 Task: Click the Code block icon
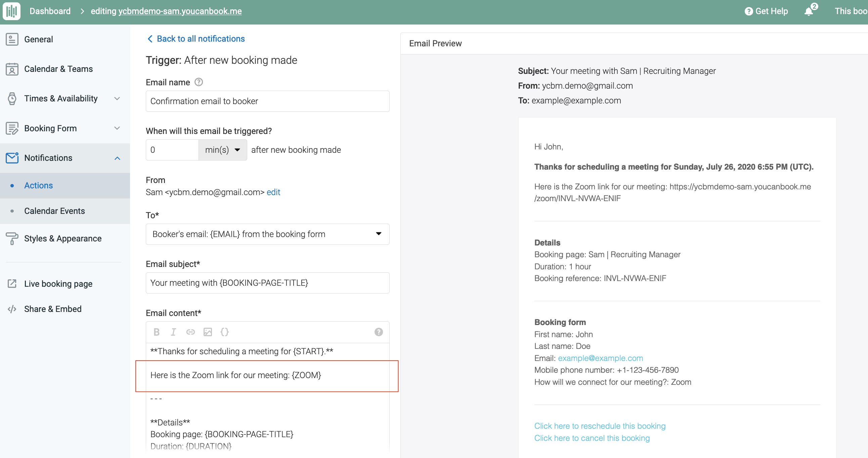click(224, 332)
